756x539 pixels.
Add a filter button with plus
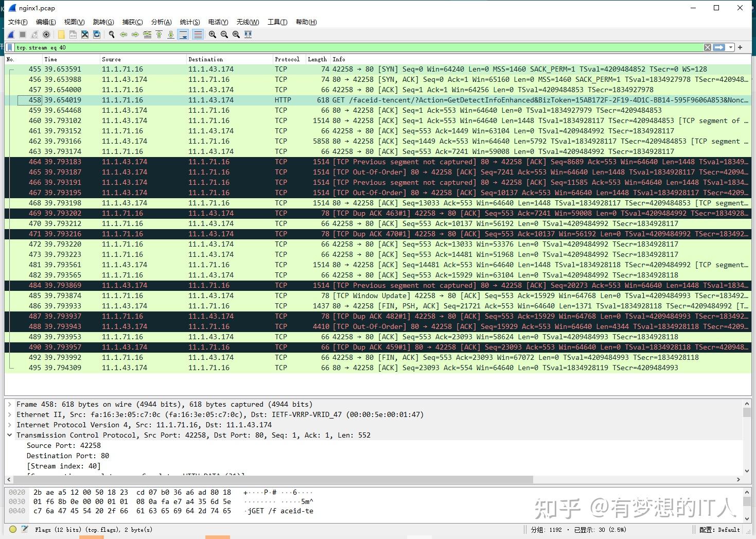coord(740,47)
